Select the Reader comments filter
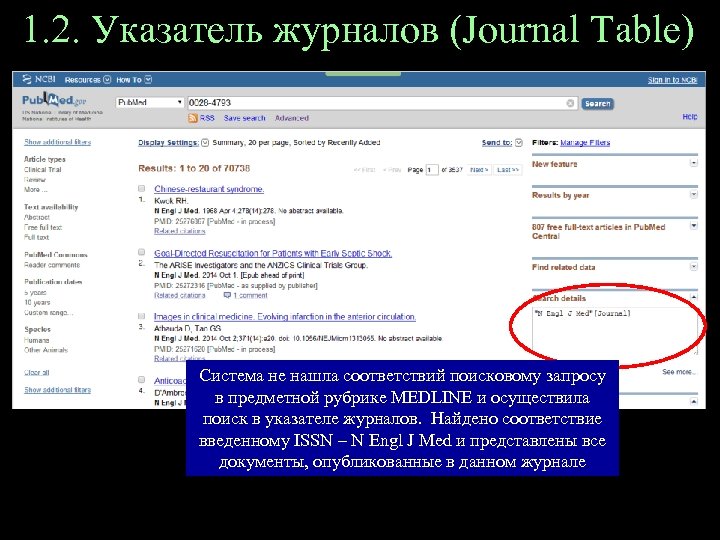 [52, 265]
